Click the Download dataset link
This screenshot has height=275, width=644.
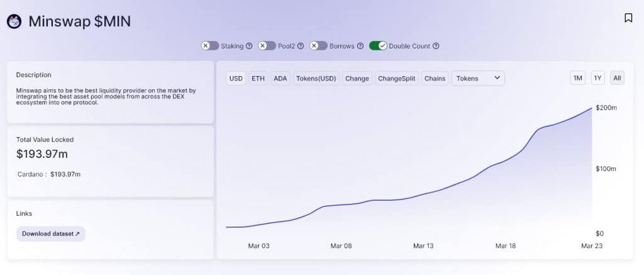(x=50, y=233)
